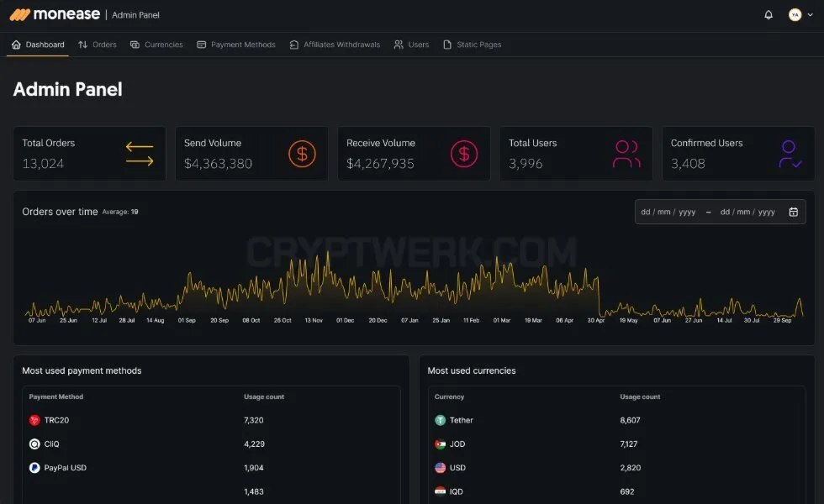824x504 pixels.
Task: Click the start date input field
Action: (x=668, y=212)
